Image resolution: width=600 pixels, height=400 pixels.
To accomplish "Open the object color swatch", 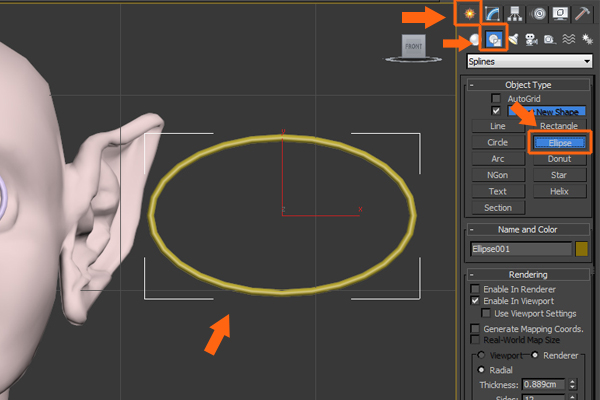I will 581,249.
